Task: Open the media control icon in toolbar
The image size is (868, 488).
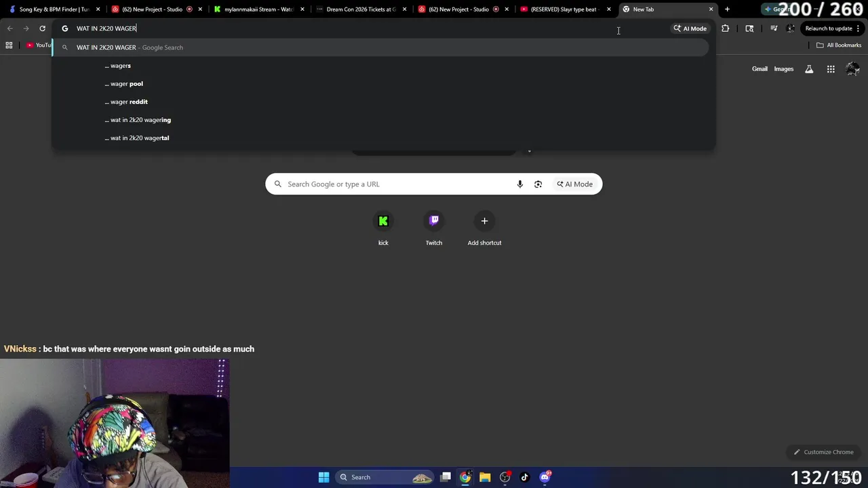Action: 774,28
